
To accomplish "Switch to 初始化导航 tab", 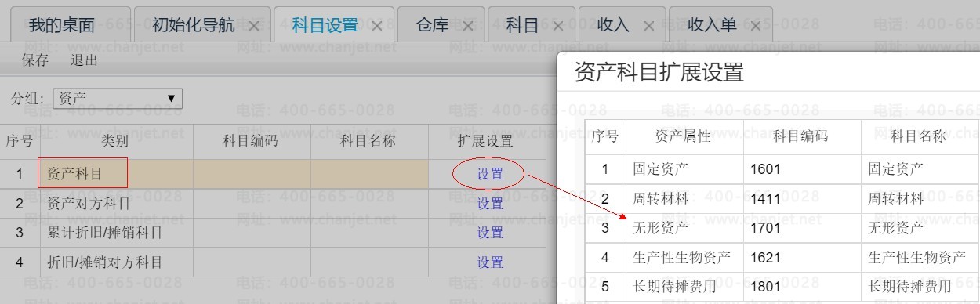I will (193, 25).
